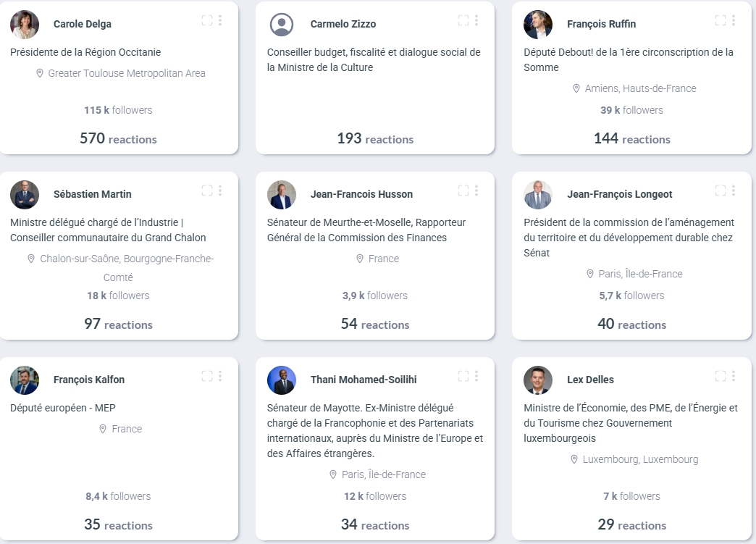Screen dimensions: 756x544
Task: Open the three-dot menu on Carole Delga's card
Action: [x=220, y=21]
